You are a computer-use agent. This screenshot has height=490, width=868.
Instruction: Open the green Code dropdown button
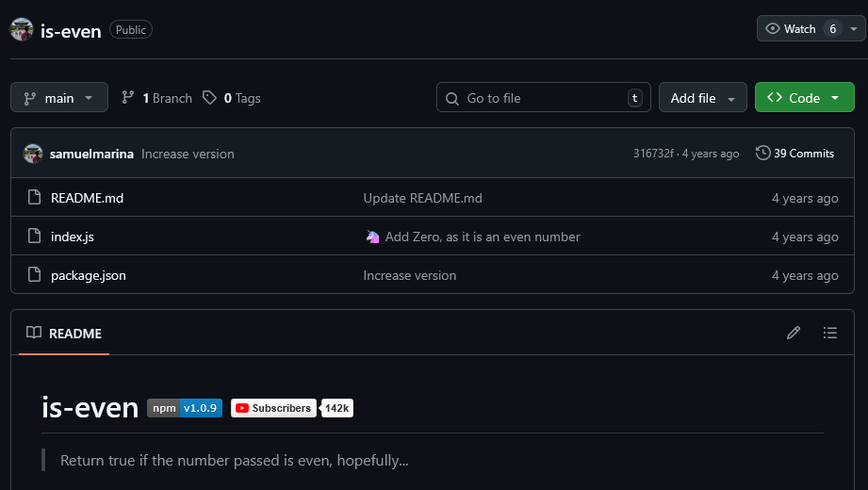[x=804, y=98]
